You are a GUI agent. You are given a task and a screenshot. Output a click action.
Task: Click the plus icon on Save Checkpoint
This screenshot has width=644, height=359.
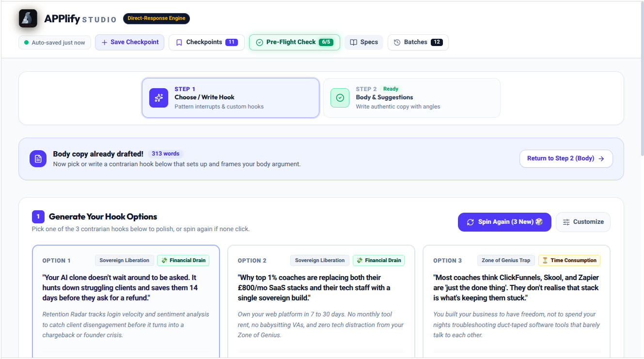pyautogui.click(x=104, y=43)
